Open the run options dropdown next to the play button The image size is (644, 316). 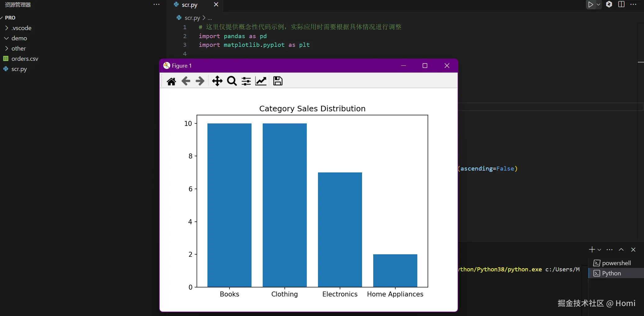[598, 5]
